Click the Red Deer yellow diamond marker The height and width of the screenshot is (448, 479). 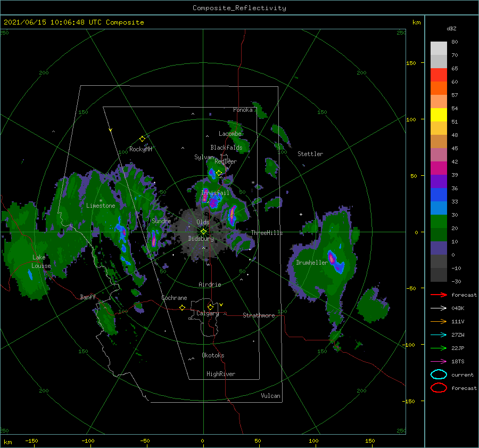tap(219, 173)
